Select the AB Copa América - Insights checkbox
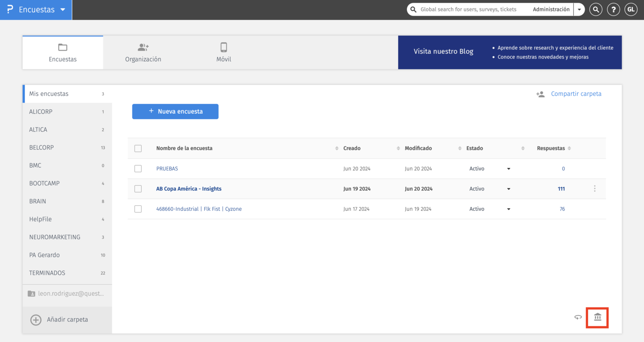644x342 pixels. tap(138, 189)
